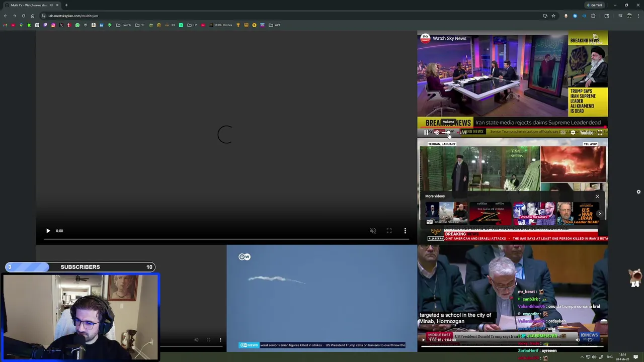Open the Instagram bookmark

[x=53, y=25]
